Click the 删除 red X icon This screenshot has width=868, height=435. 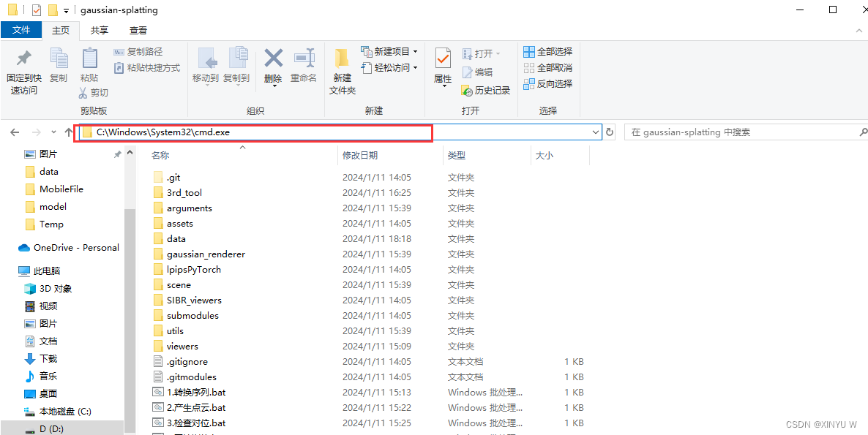click(274, 58)
